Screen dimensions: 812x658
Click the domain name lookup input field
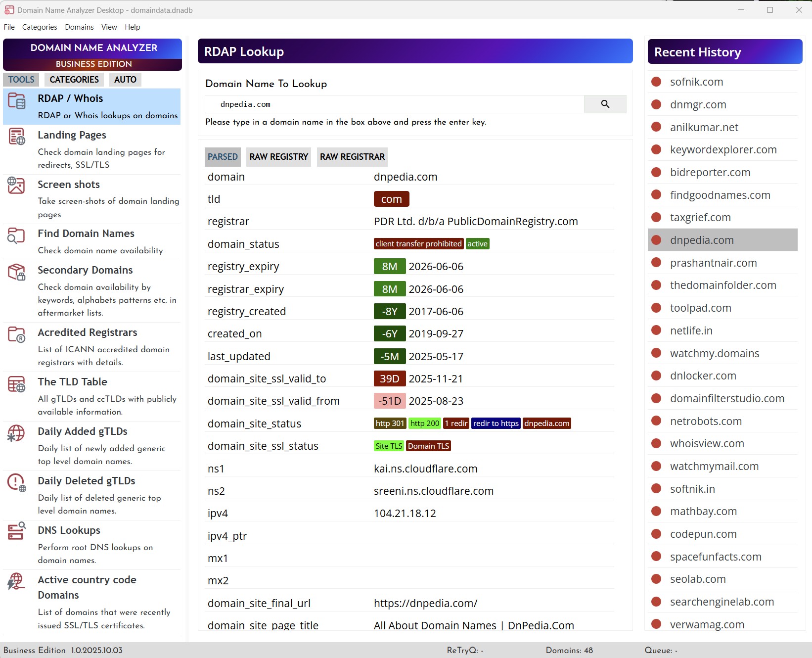(395, 104)
